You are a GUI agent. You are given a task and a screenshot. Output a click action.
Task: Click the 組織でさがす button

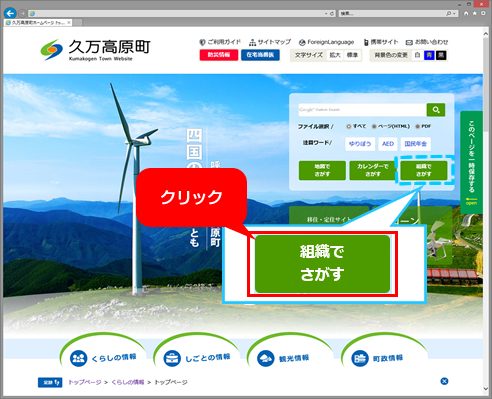424,170
